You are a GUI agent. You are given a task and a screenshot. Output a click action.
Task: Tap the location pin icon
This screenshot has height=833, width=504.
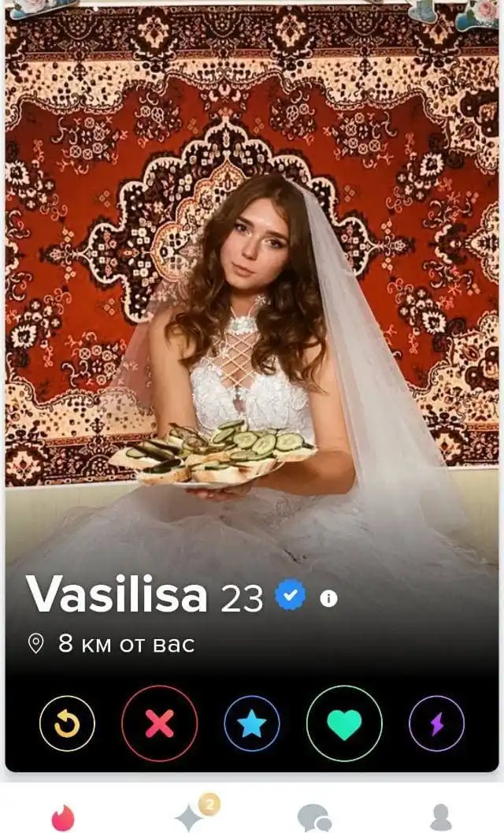(35, 644)
